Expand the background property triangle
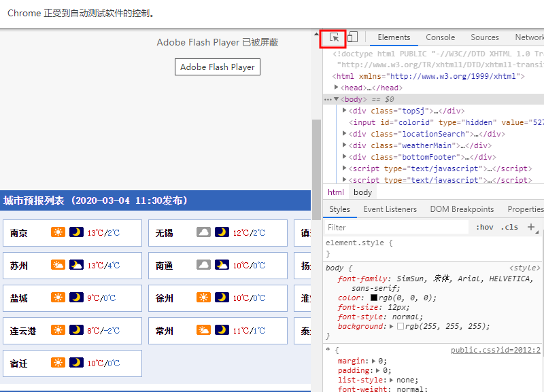Viewport: 544px width, 392px height. pos(392,327)
